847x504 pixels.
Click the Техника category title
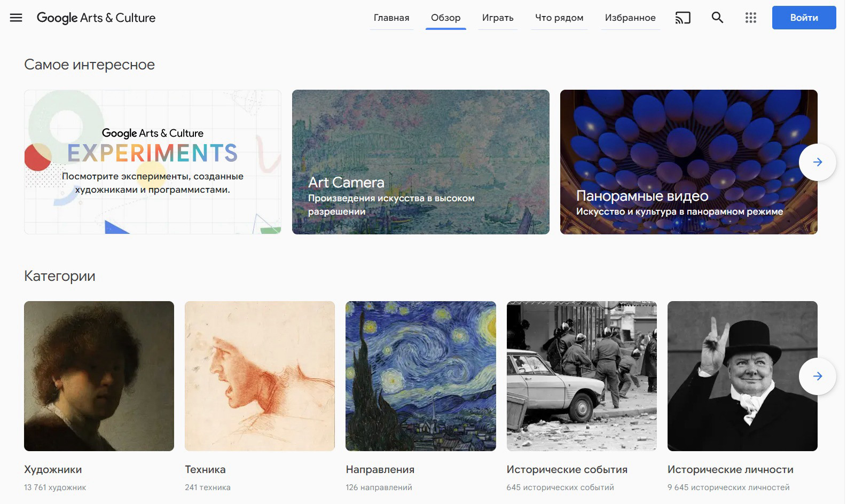tap(205, 470)
